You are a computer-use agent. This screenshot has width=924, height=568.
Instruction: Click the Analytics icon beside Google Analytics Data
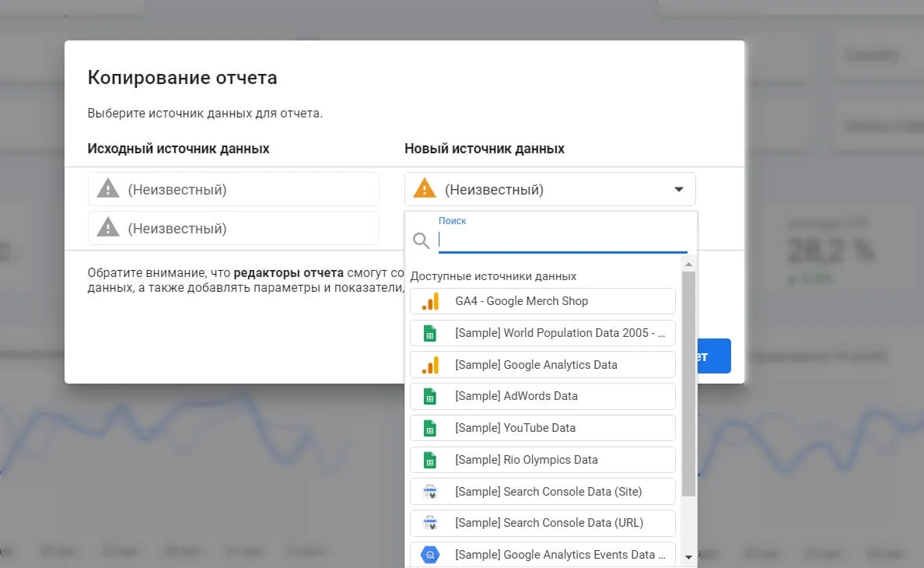[x=430, y=365]
